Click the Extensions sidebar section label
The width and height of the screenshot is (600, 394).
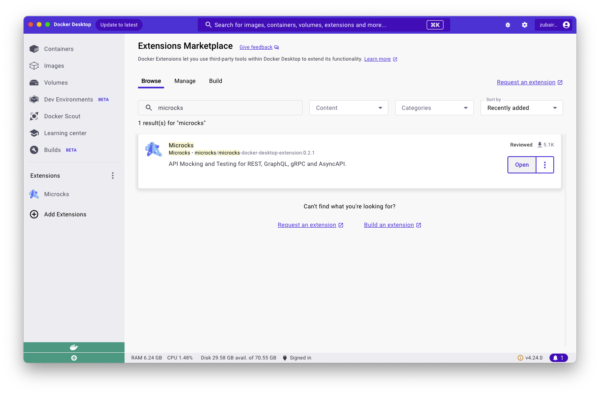[45, 176]
